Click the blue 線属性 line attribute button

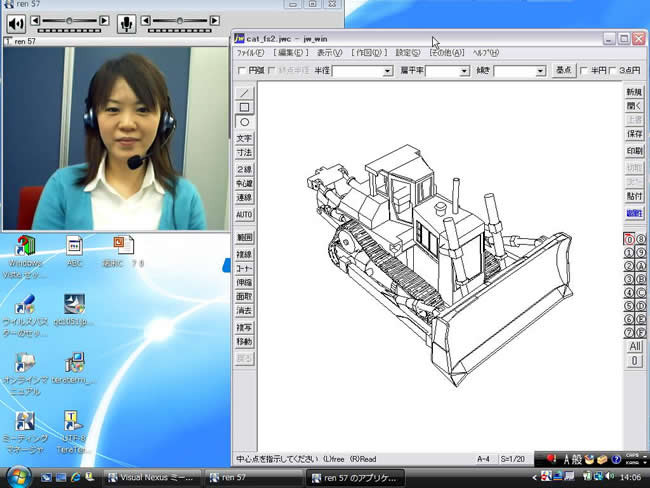(x=634, y=214)
